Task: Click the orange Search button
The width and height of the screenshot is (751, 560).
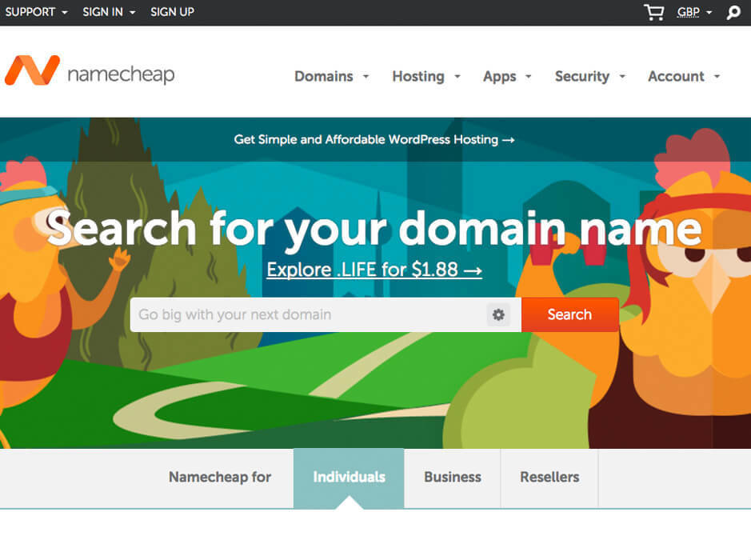Action: (570, 314)
